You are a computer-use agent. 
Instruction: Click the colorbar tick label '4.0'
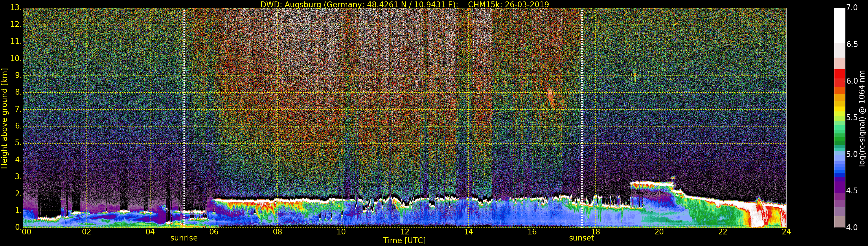[852, 227]
